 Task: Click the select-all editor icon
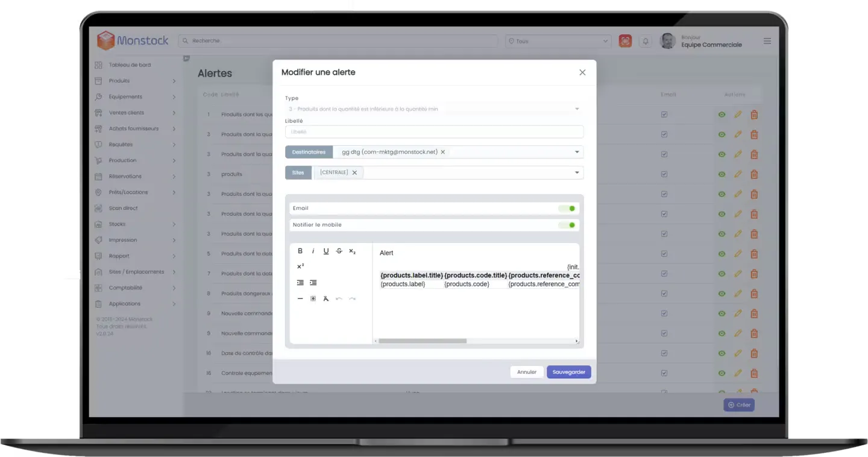click(313, 299)
